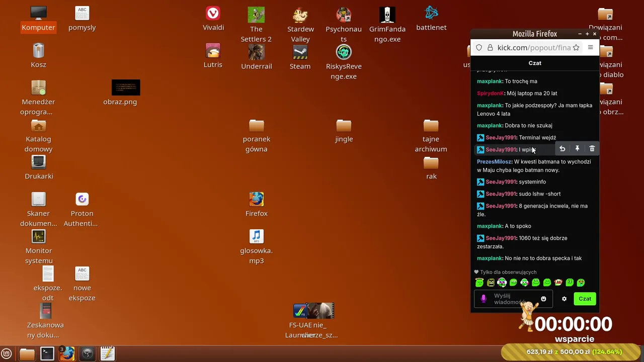Select the nowe ekspoze text file
Viewport: 644px width, 362px height.
click(x=82, y=284)
